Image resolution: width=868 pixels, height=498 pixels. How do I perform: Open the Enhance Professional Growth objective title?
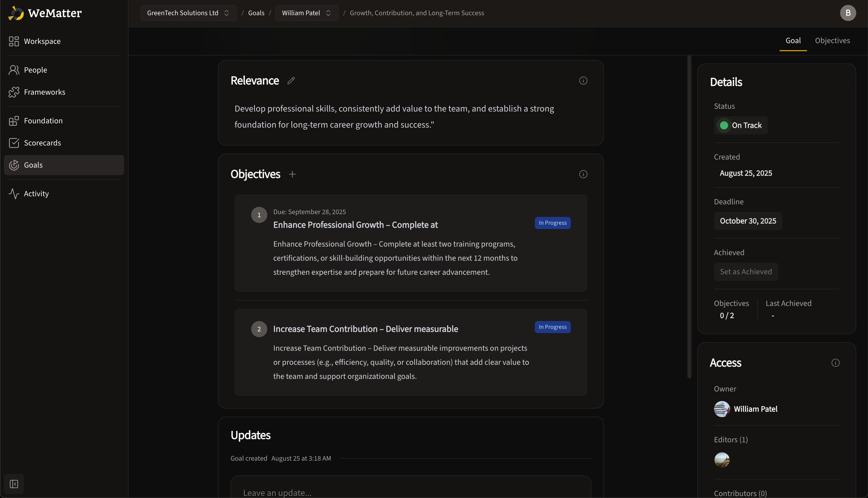[x=355, y=225]
